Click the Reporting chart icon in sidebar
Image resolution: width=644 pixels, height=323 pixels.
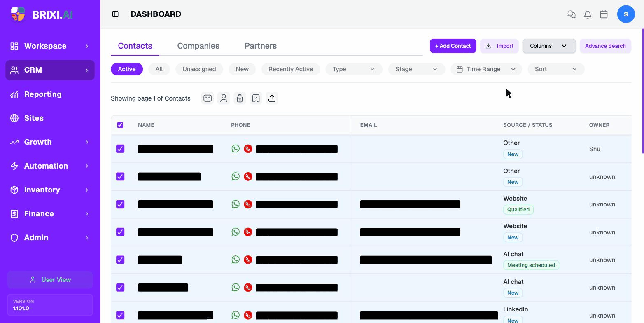[14, 94]
